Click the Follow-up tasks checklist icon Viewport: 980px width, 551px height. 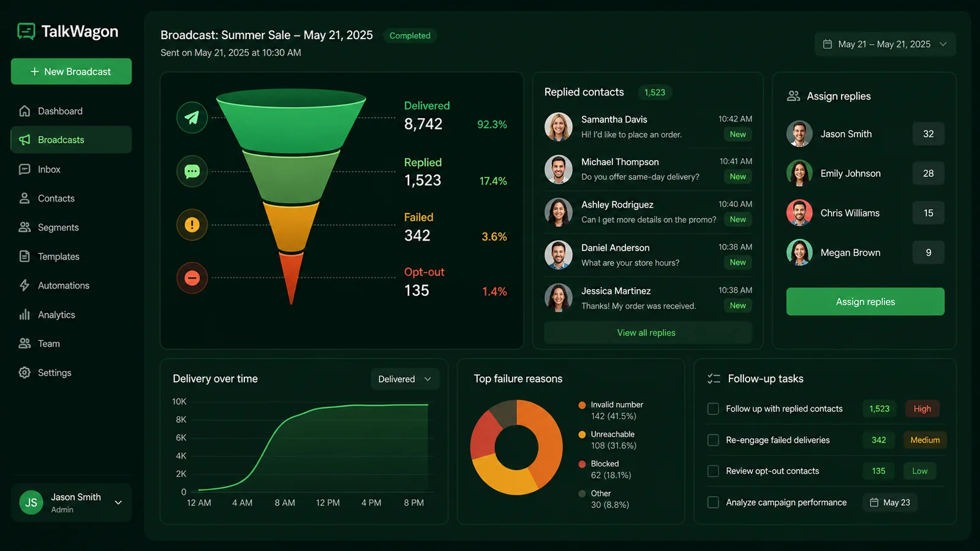pyautogui.click(x=714, y=379)
